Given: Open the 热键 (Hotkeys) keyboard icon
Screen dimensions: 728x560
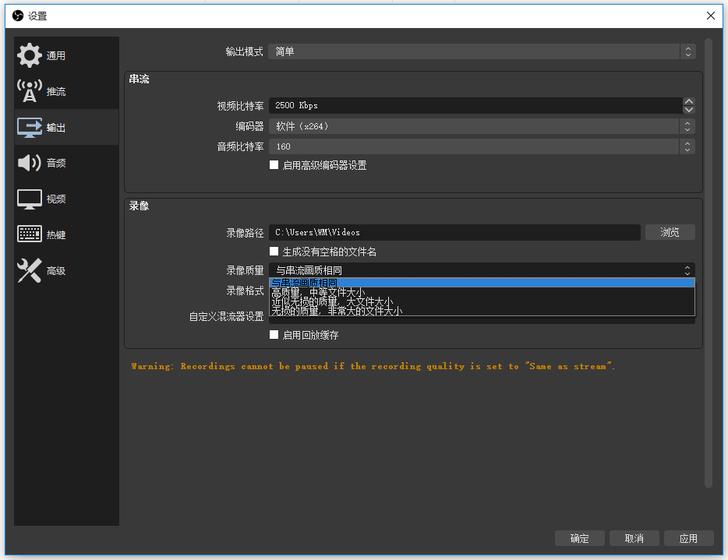Looking at the screenshot, I should (30, 234).
